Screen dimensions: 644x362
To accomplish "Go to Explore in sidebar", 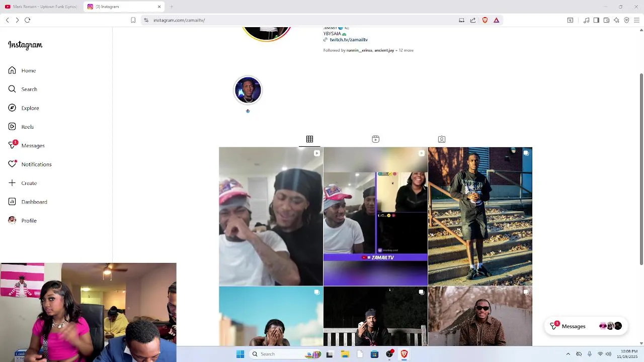I will click(24, 108).
